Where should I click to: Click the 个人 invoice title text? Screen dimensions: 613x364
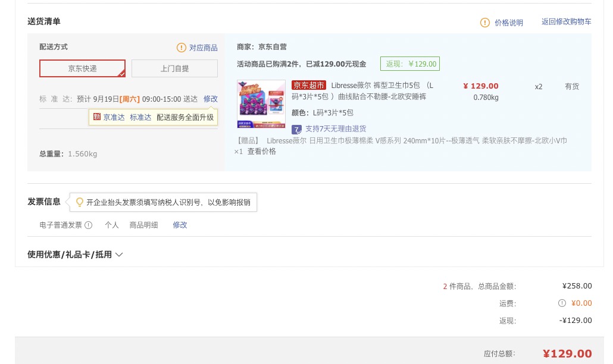(112, 225)
